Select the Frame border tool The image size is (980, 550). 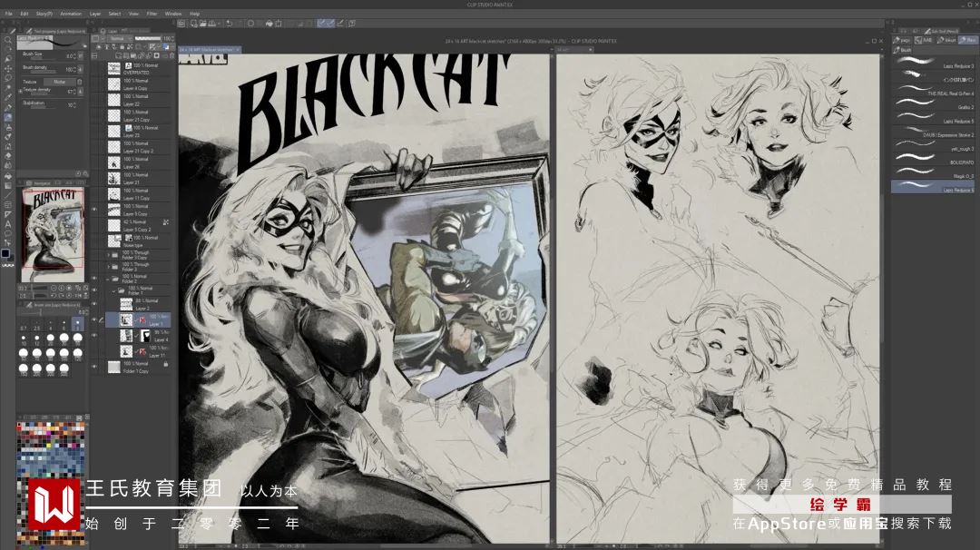point(8,204)
